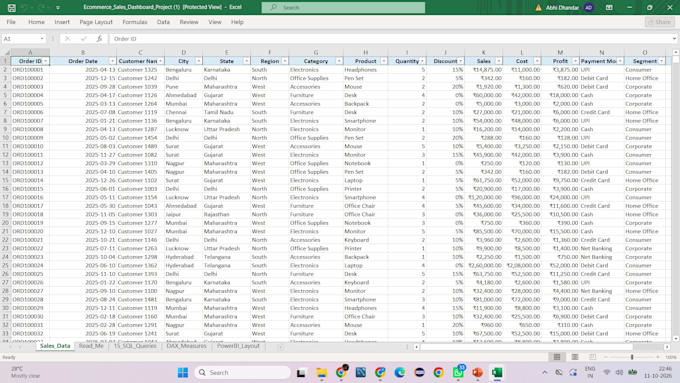Click the horizontal scrollbar track
This screenshot has width=680, height=383.
click(541, 347)
